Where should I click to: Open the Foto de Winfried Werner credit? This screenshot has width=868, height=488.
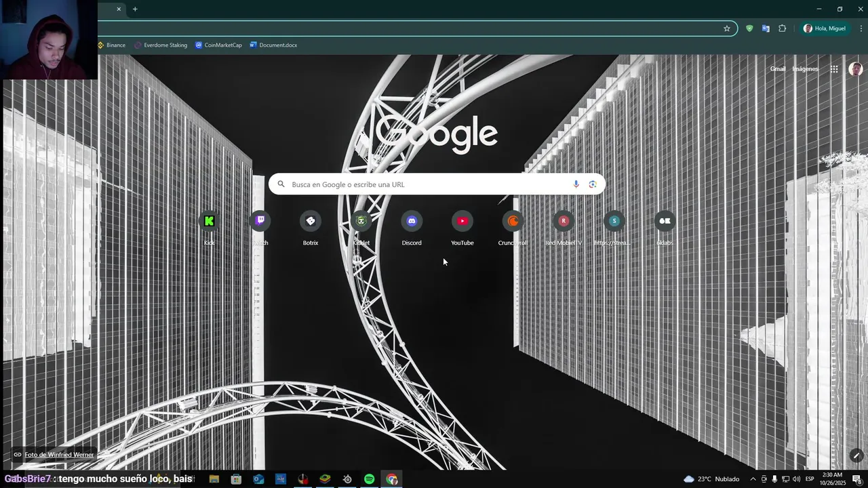coord(54,455)
